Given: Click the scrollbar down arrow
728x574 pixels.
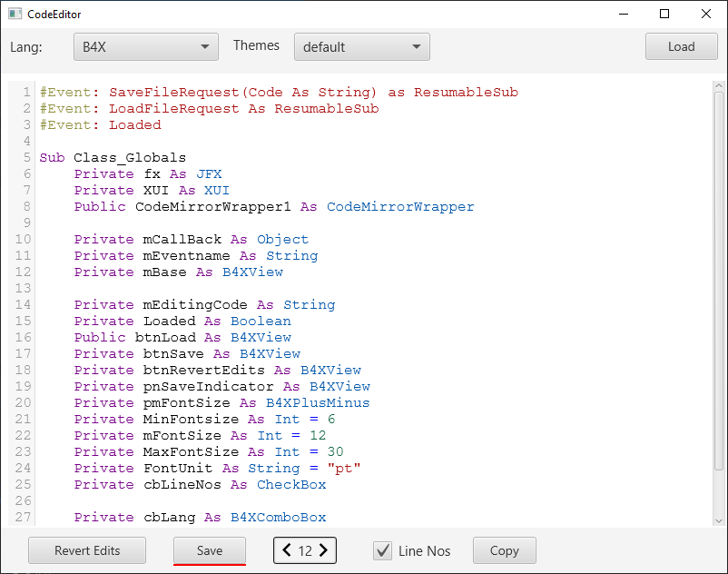Looking at the screenshot, I should 718,520.
